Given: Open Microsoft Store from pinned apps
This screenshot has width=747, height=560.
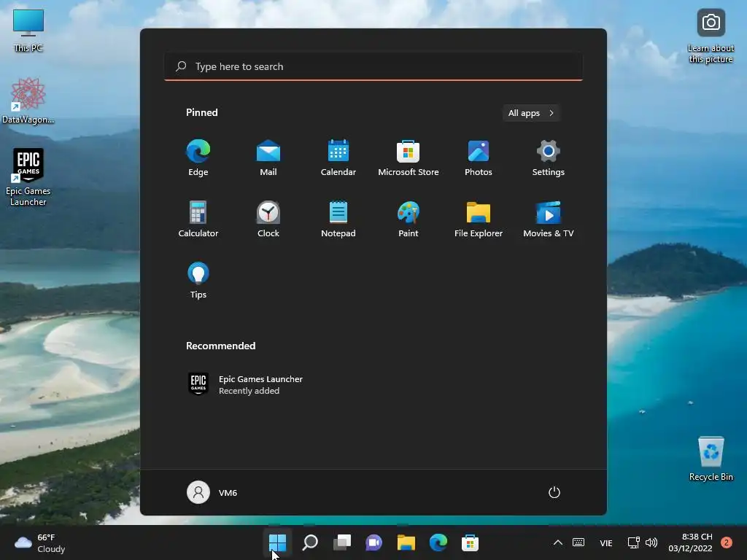Looking at the screenshot, I should click(409, 158).
